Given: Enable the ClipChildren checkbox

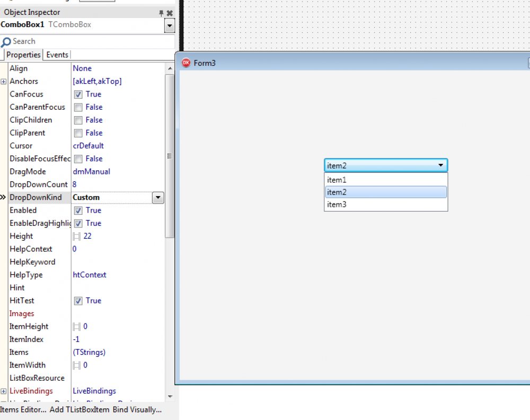Looking at the screenshot, I should point(78,120).
